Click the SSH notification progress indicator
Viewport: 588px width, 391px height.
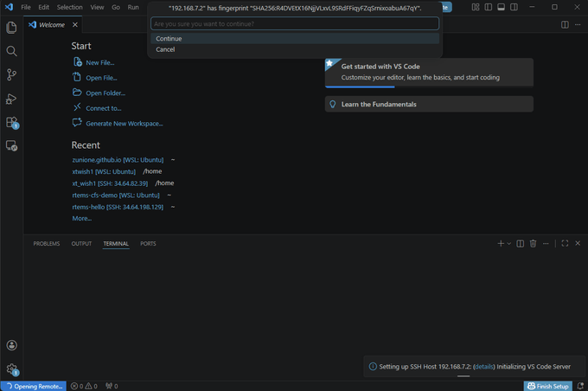(463, 375)
